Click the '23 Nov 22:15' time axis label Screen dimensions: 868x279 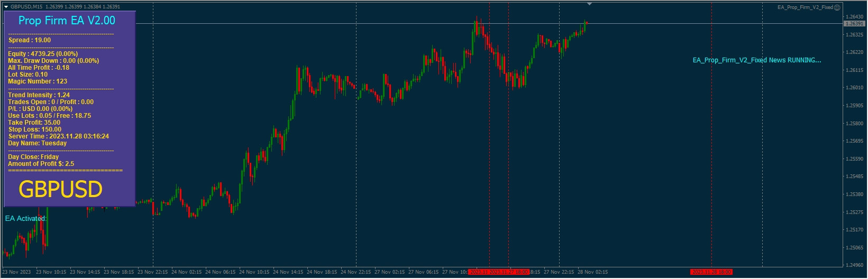[x=153, y=272]
